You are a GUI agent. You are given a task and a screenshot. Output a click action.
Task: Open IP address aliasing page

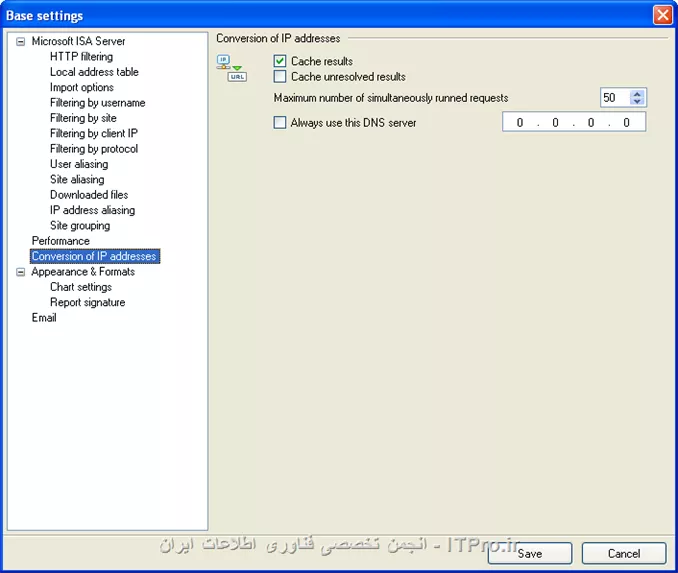click(x=93, y=210)
